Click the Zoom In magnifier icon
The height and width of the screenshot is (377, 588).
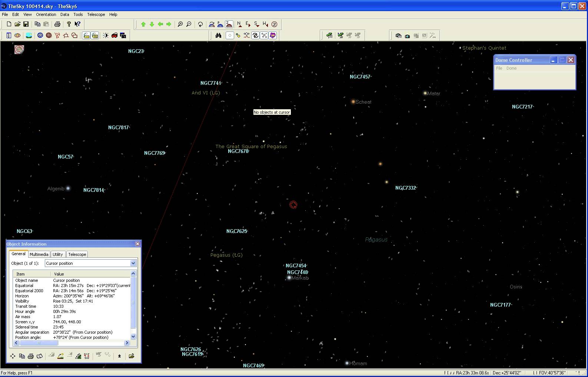coord(180,24)
